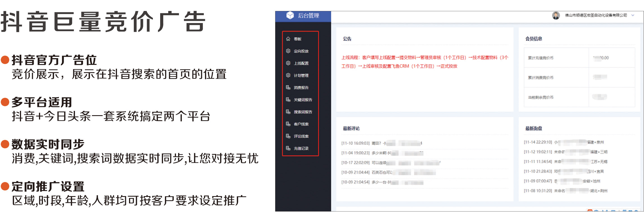Click the 当前剩余竞价币 label

point(540,97)
